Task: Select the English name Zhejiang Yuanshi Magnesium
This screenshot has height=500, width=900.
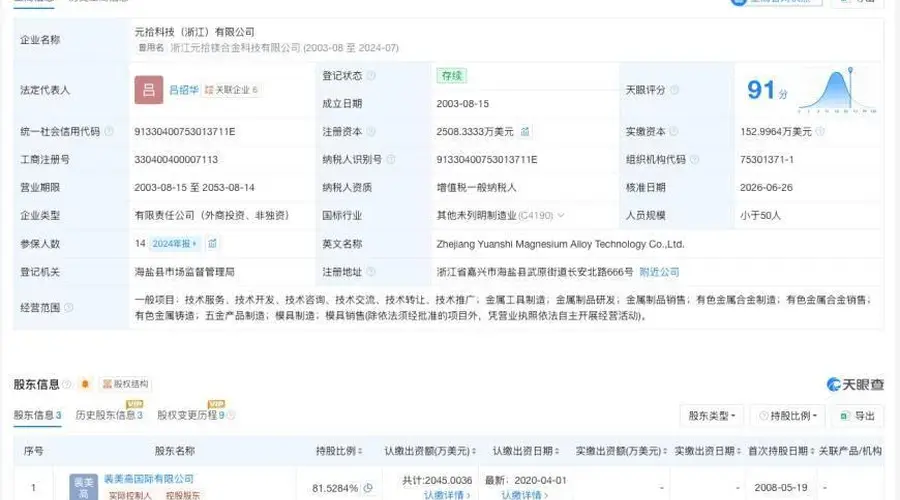Action: pos(560,244)
